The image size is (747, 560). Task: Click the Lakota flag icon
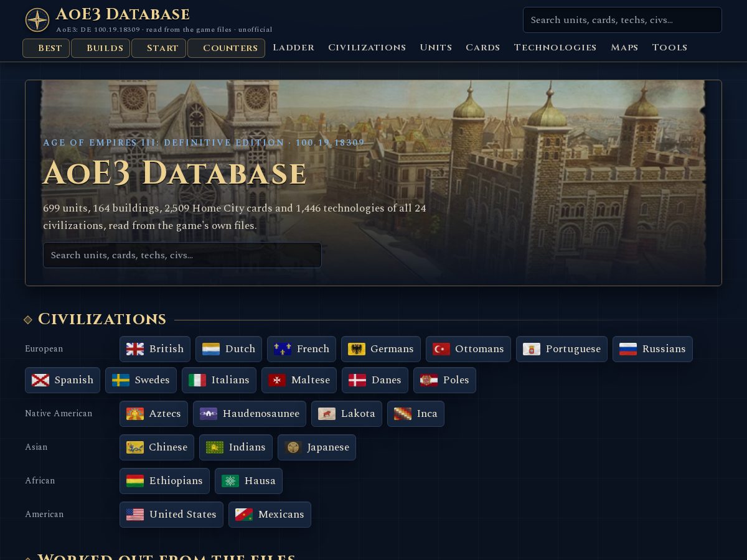coord(327,414)
